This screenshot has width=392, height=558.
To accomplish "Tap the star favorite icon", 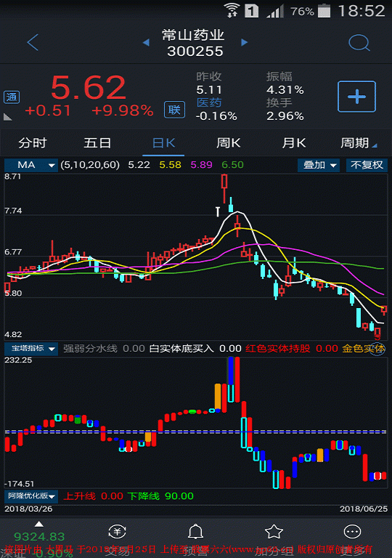I will pyautogui.click(x=274, y=532).
